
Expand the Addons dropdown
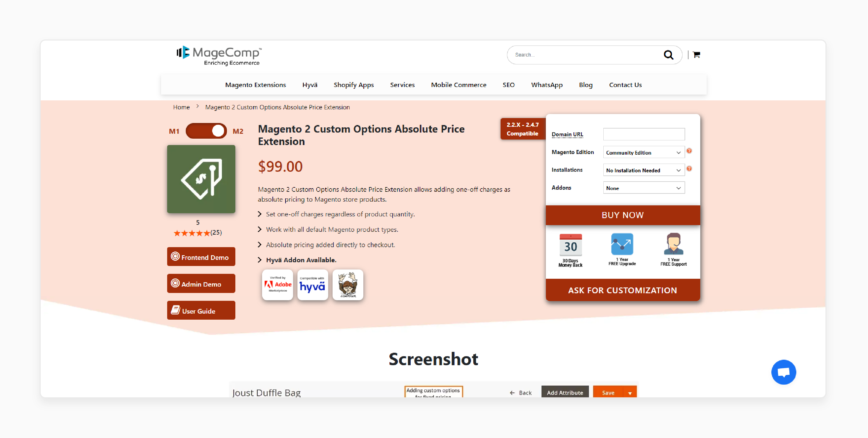pyautogui.click(x=643, y=188)
